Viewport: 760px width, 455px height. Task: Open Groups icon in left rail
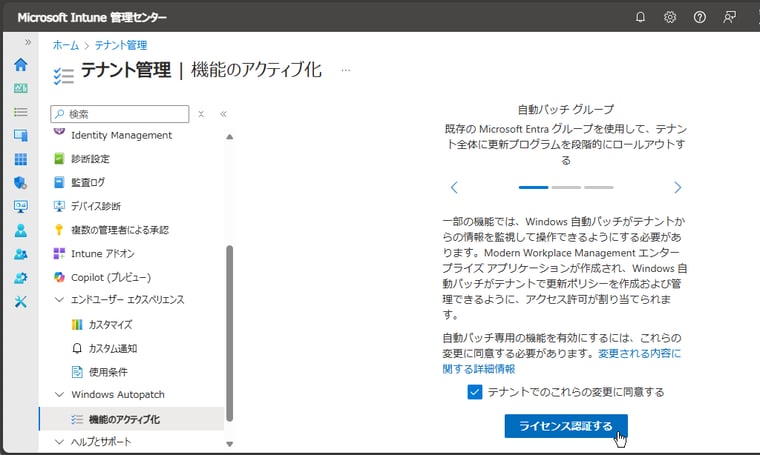click(20, 254)
